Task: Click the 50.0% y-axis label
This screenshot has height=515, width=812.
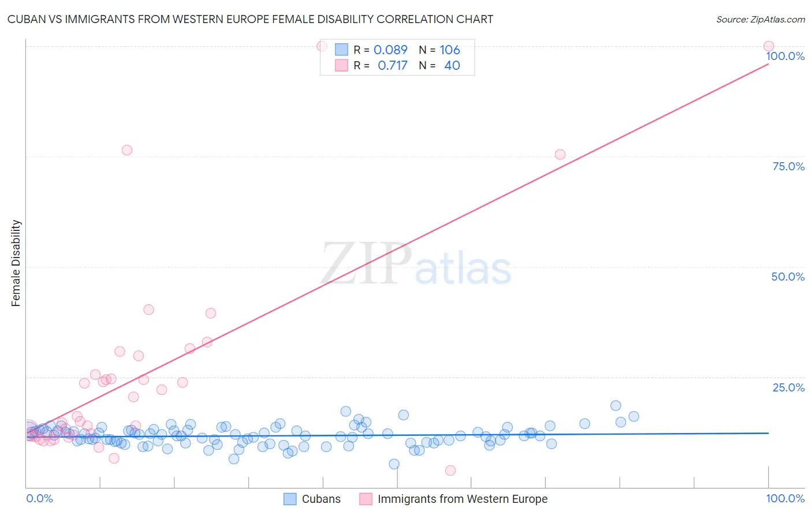Action: click(788, 277)
